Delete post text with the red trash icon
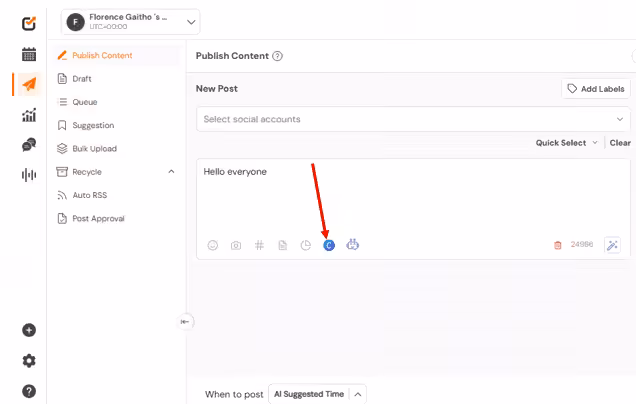 (x=558, y=245)
